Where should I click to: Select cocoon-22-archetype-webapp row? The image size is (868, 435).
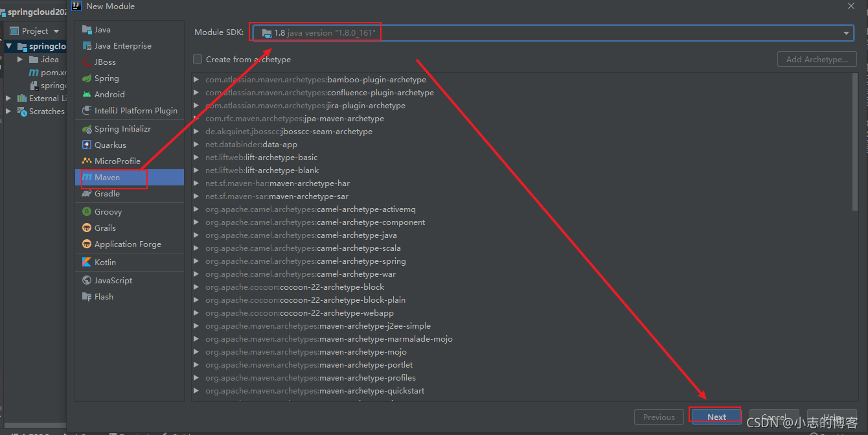(522, 313)
